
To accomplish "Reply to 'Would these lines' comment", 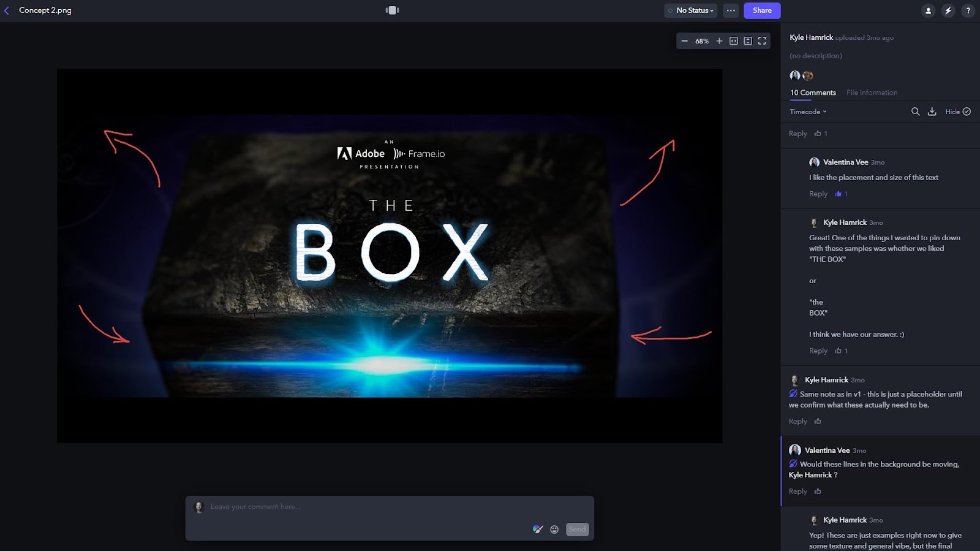I will click(798, 491).
